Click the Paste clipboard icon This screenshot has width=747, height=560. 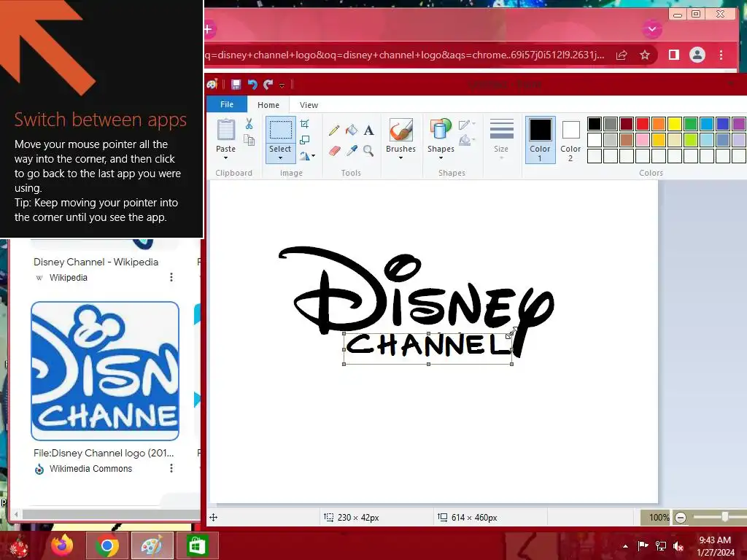[x=226, y=130]
